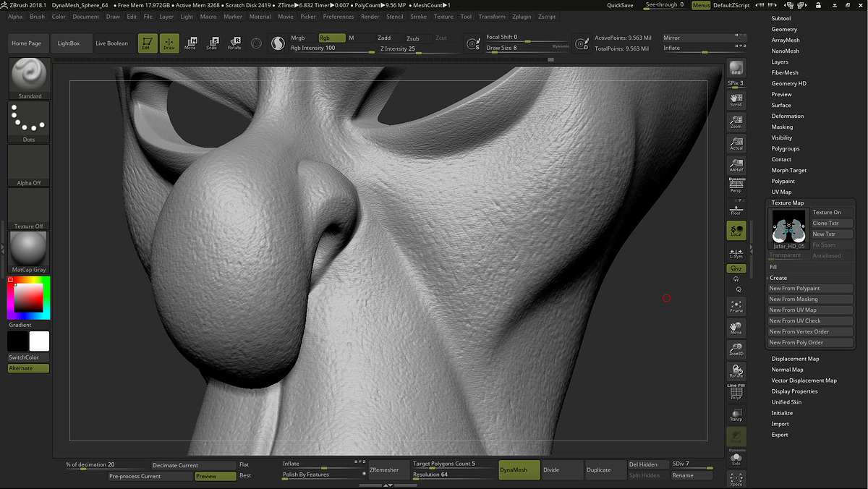
Task: Toggle Local transformations
Action: (x=736, y=230)
